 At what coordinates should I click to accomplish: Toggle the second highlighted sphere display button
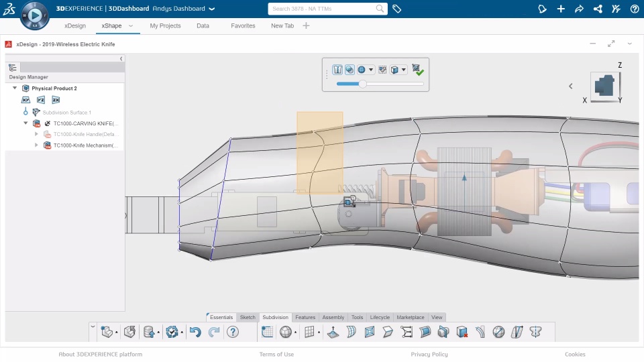point(350,69)
